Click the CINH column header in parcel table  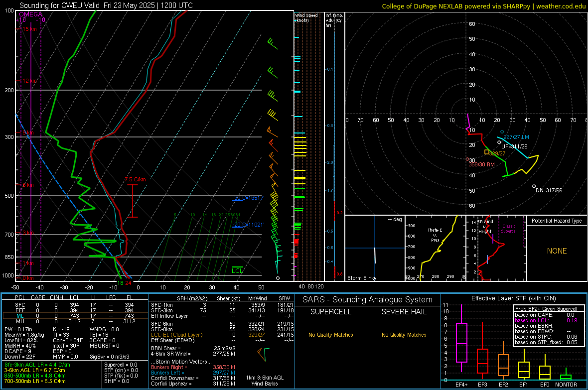[56, 297]
